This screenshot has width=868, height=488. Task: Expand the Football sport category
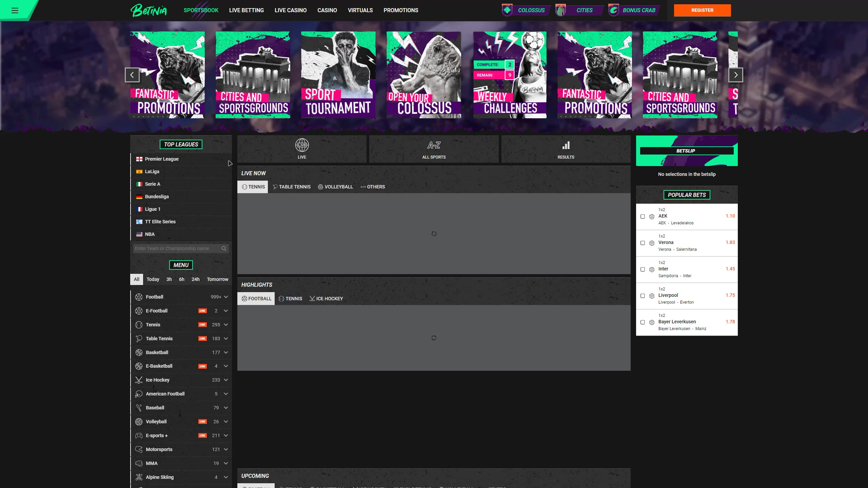pos(226,297)
